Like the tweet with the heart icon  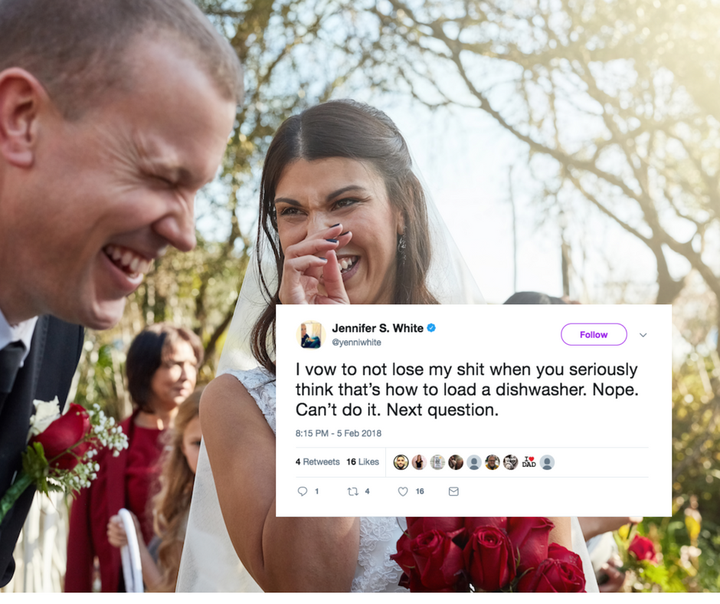(x=403, y=491)
